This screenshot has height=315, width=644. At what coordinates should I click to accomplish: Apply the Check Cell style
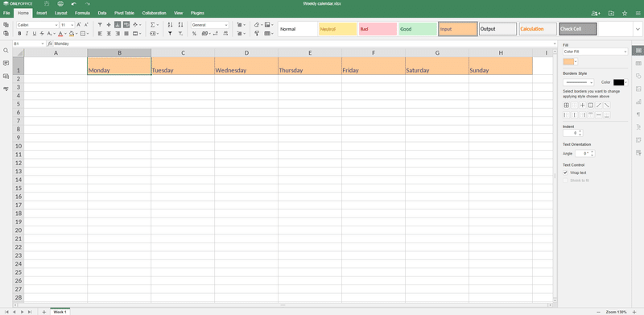(x=577, y=29)
